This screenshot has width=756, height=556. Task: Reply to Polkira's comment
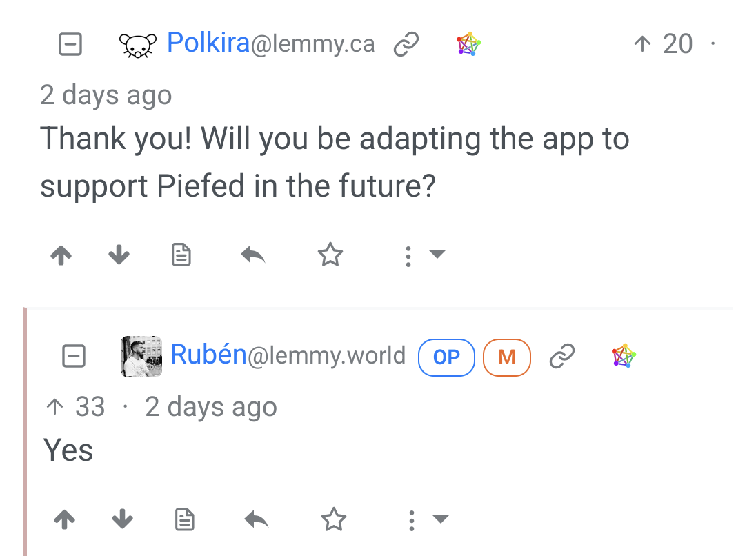(x=253, y=256)
